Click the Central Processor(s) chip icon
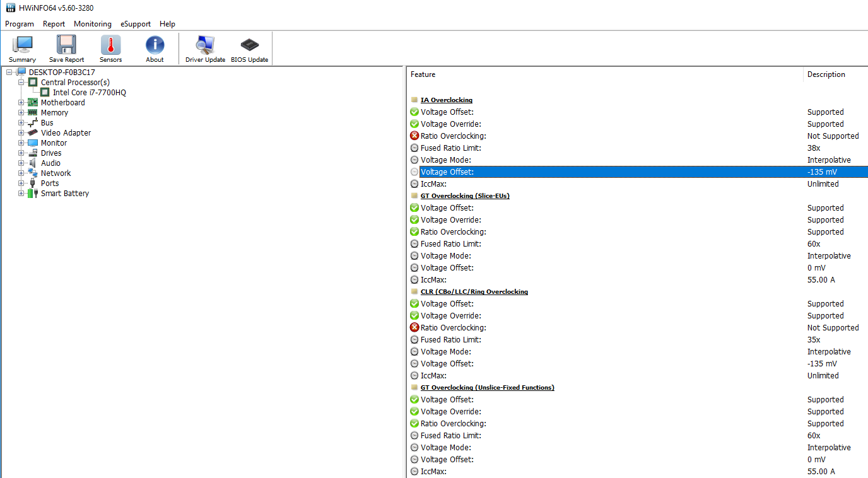Image resolution: width=868 pixels, height=478 pixels. pyautogui.click(x=33, y=82)
